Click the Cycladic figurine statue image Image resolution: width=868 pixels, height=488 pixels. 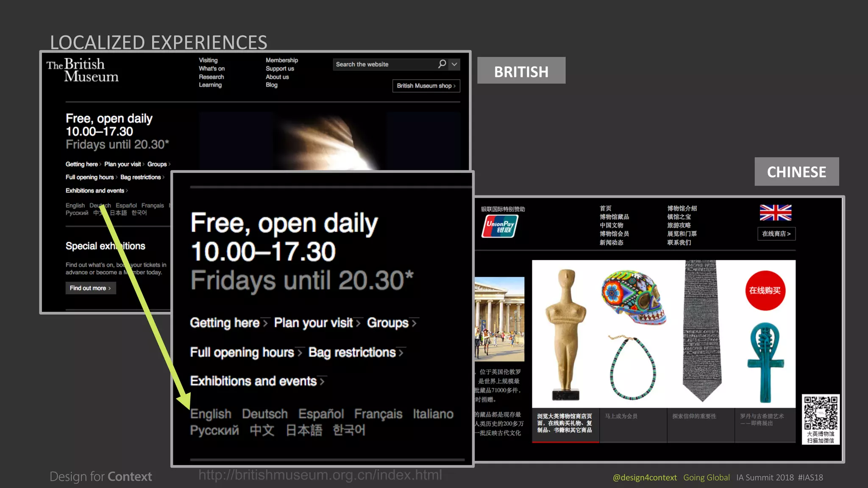[565, 335]
